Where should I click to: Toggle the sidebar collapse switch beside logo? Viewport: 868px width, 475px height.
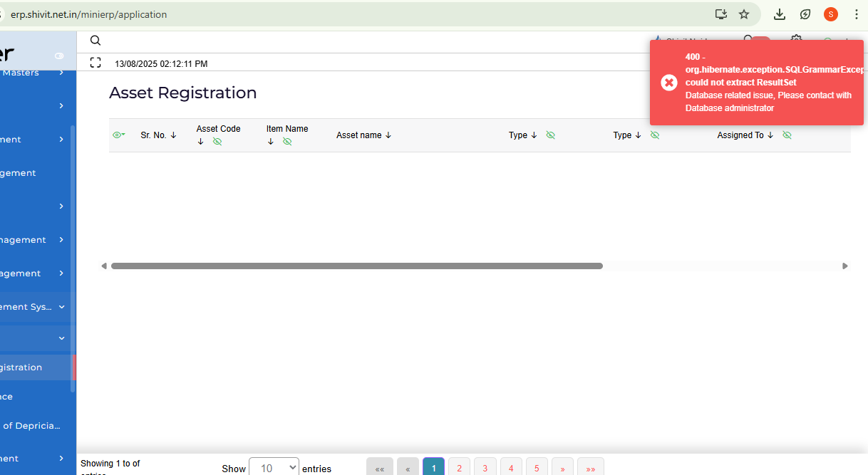[59, 56]
